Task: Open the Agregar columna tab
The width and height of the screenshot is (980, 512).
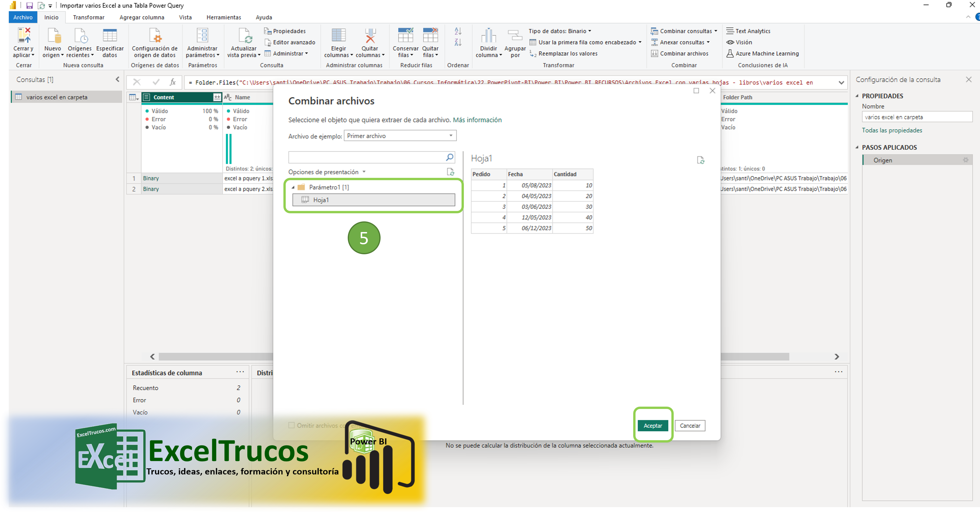Action: (x=142, y=18)
